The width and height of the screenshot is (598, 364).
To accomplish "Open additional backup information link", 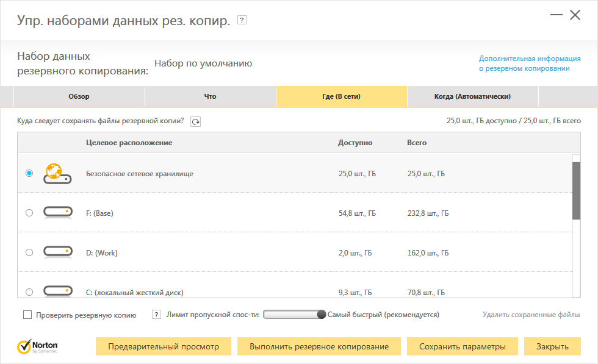I will pos(529,63).
